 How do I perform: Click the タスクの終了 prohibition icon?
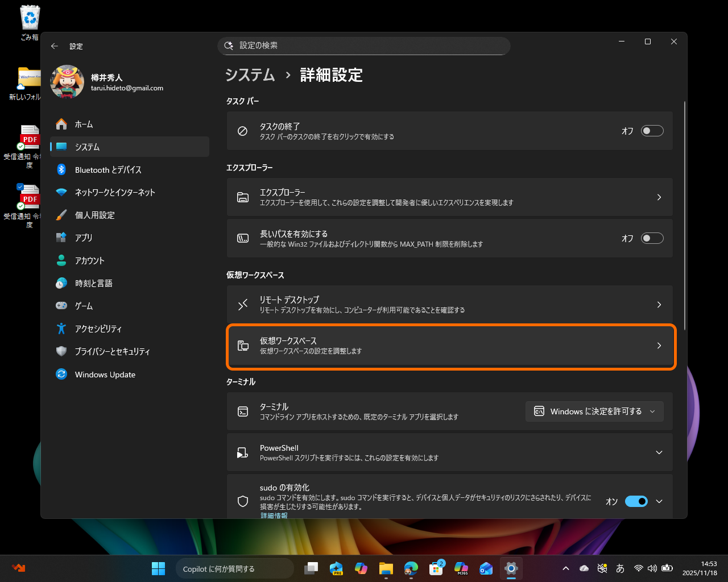242,131
